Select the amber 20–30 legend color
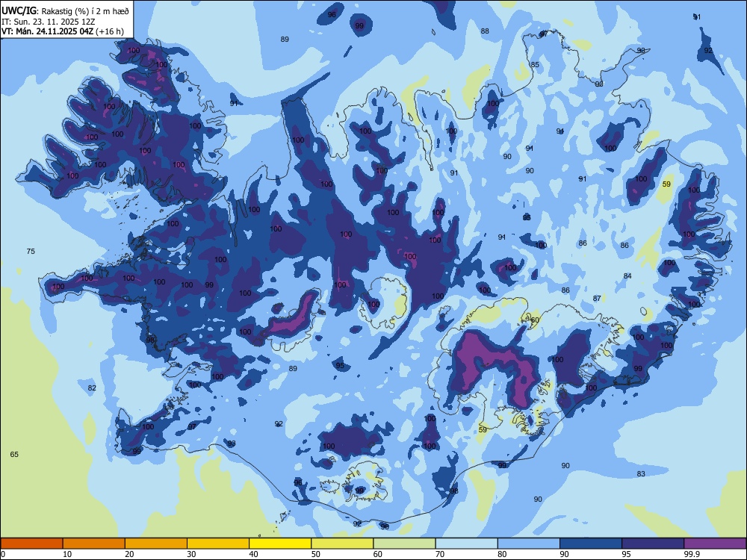This screenshot has width=747, height=560. click(156, 544)
